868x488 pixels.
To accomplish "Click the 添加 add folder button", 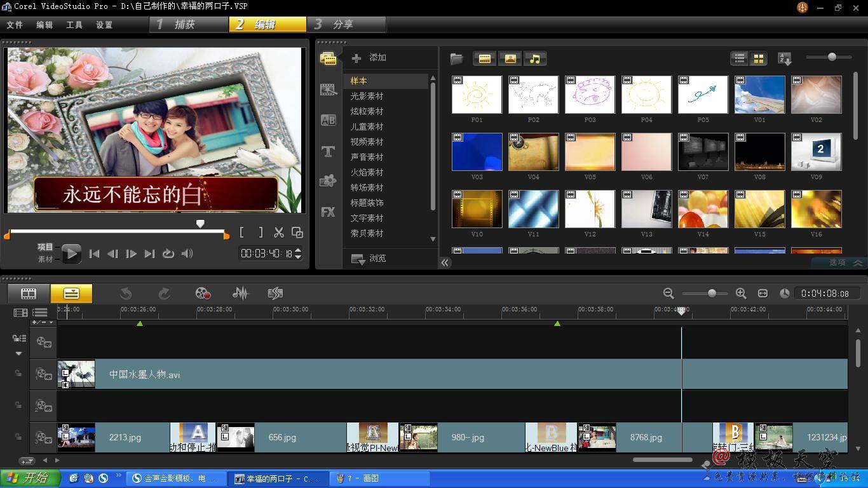I will pos(369,58).
